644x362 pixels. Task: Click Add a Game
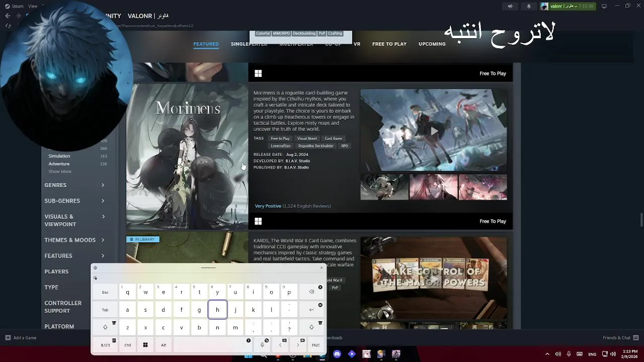(21, 338)
